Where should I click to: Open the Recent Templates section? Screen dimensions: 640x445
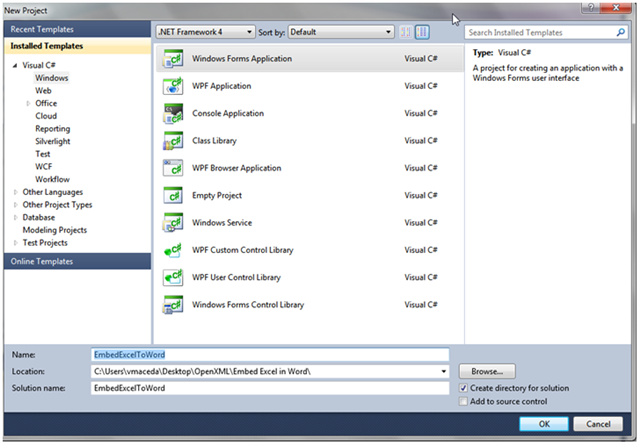click(78, 29)
